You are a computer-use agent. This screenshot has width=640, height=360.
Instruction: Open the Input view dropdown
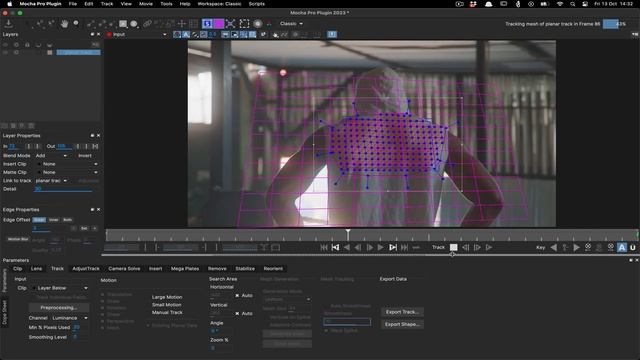pyautogui.click(x=137, y=35)
